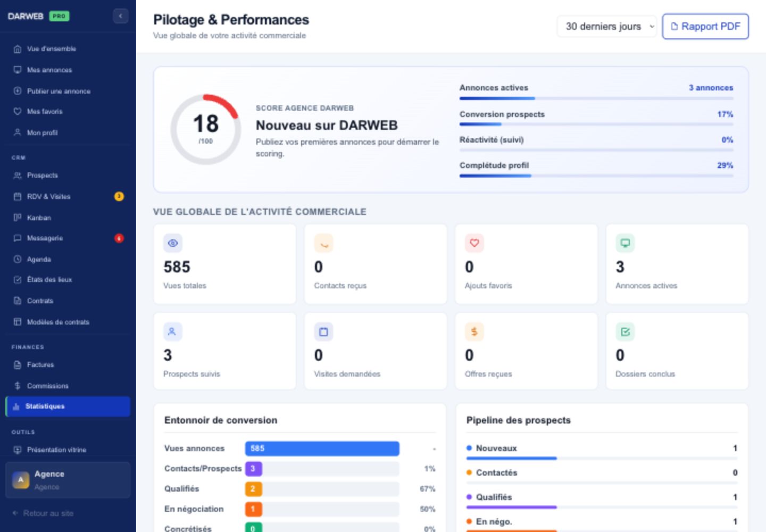Click the document icon beside Contrats
Image resolution: width=766 pixels, height=532 pixels.
click(x=18, y=301)
